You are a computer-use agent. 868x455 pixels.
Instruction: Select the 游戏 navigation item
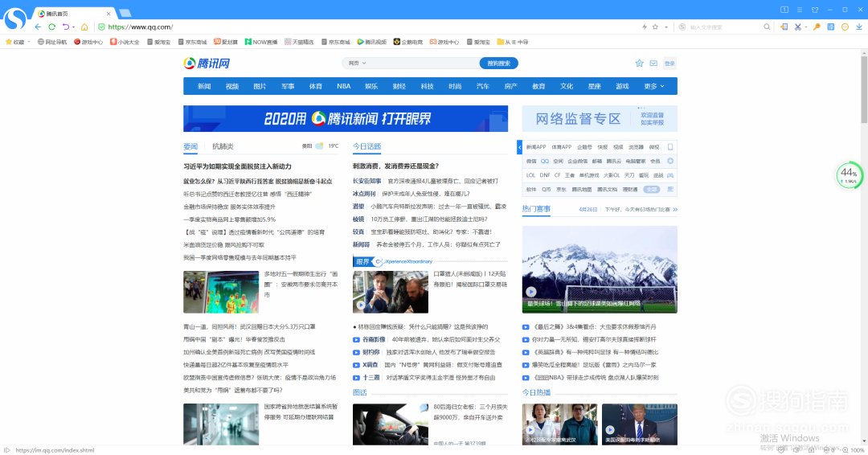tap(622, 86)
